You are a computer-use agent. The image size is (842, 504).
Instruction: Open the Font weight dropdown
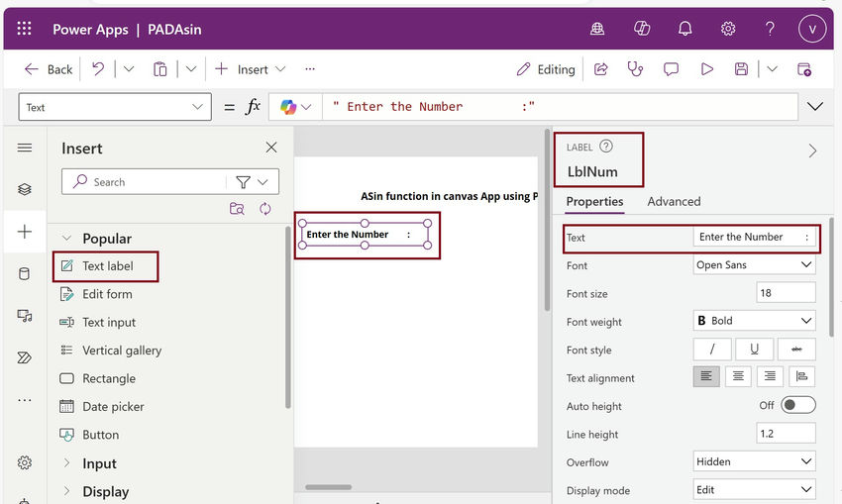754,321
